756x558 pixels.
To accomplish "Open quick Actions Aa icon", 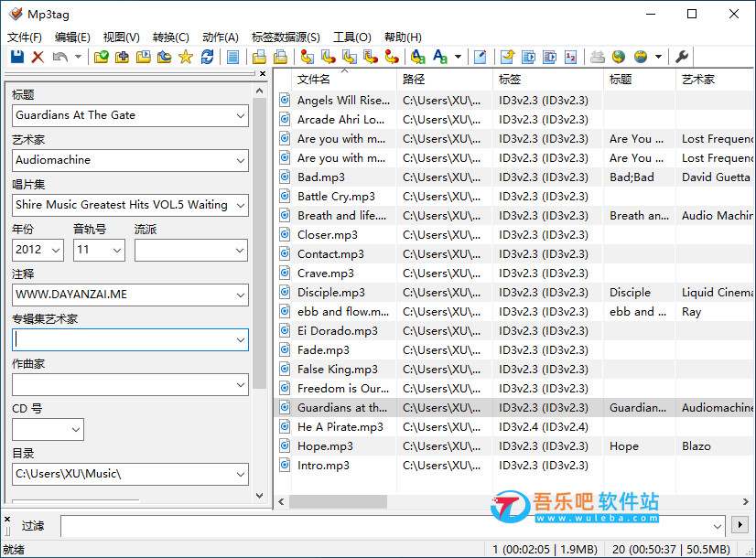I will click(x=439, y=57).
